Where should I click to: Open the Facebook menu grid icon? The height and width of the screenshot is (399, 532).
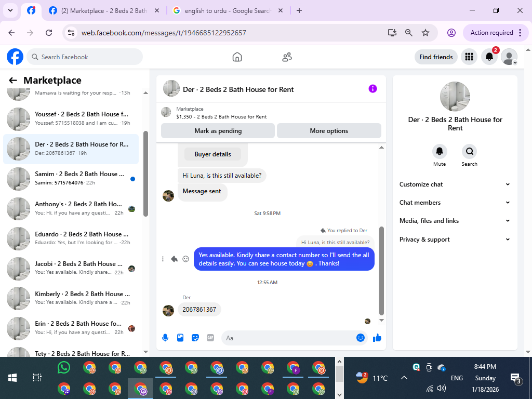[469, 57]
